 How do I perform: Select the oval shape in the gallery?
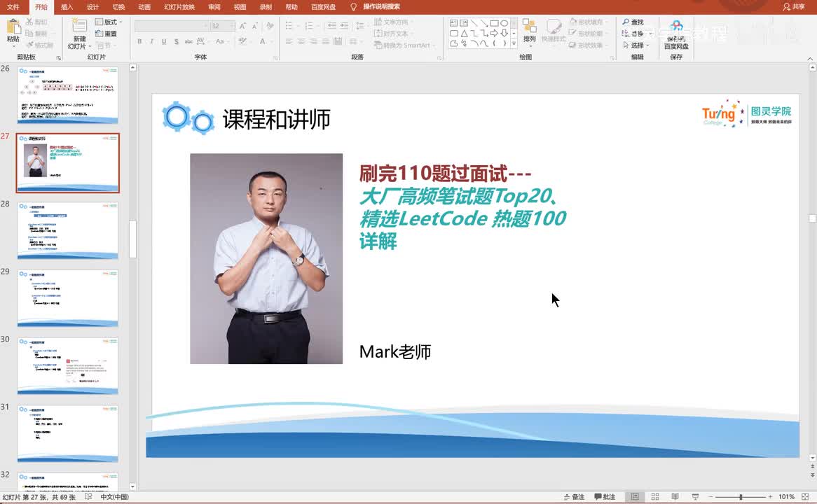pos(504,23)
